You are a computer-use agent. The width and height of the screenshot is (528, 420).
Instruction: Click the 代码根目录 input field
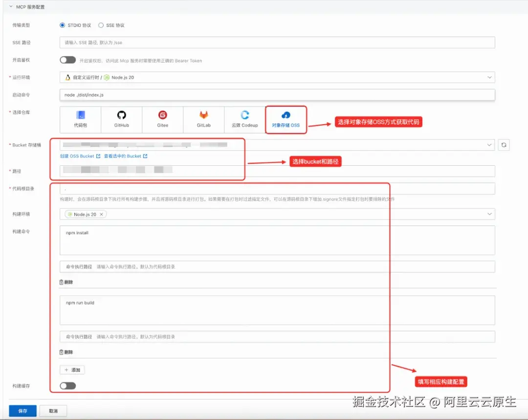pyautogui.click(x=277, y=189)
